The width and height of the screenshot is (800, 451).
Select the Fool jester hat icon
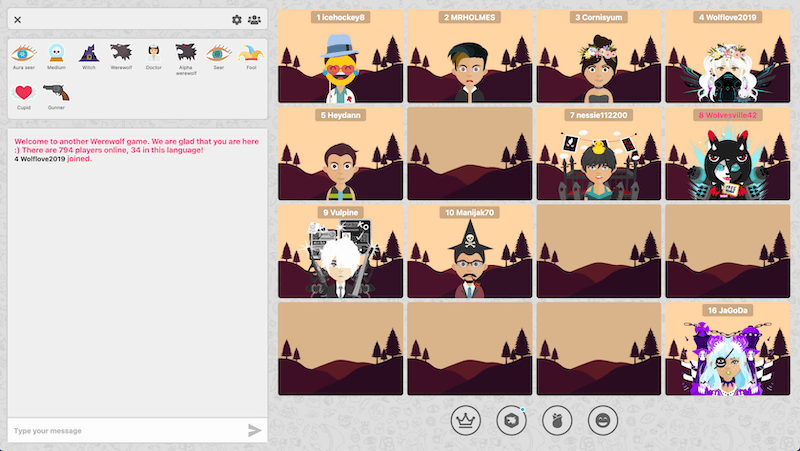pos(251,54)
